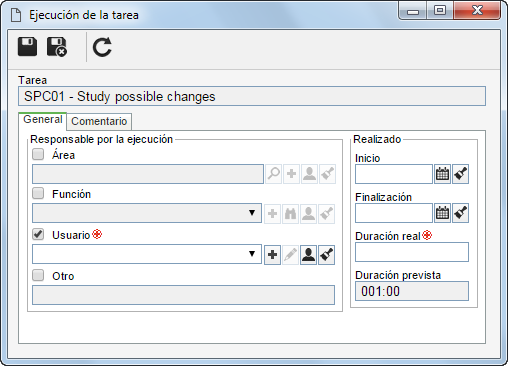Image resolution: width=508 pixels, height=366 pixels.
Task: Check the Función checkbox
Action: pos(38,193)
